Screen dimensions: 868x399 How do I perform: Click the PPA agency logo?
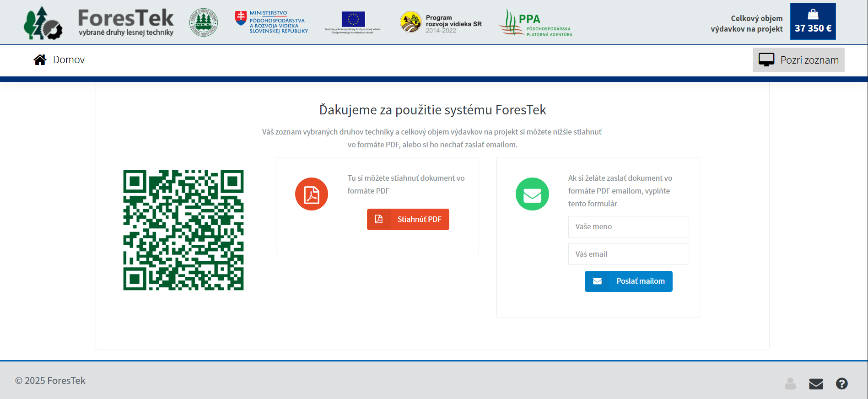pyautogui.click(x=536, y=22)
